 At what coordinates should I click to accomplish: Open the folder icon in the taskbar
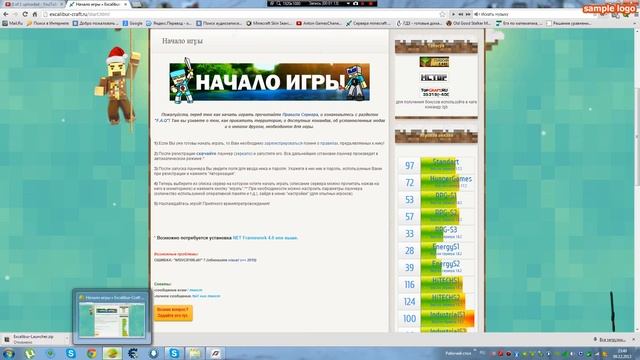coord(195,353)
